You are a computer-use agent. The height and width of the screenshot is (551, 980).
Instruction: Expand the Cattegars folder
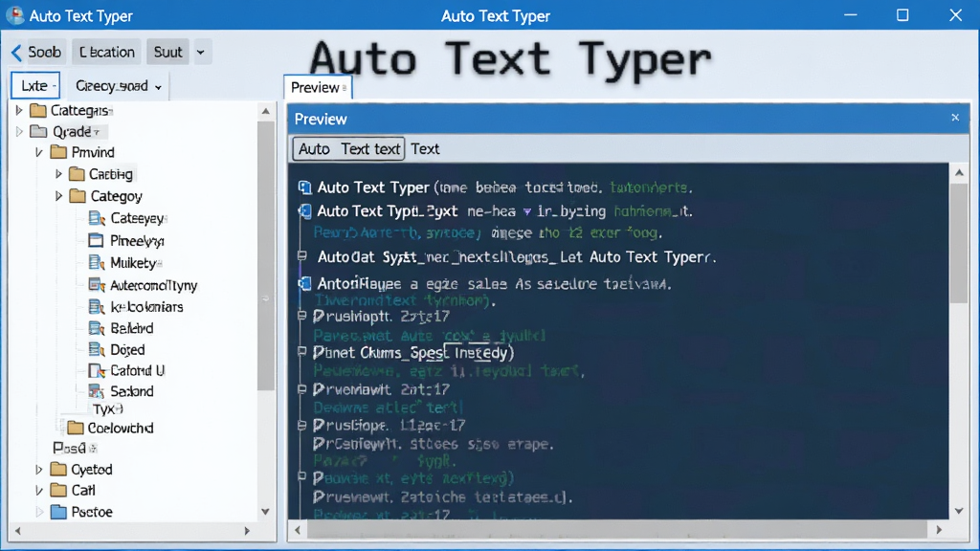[19, 111]
